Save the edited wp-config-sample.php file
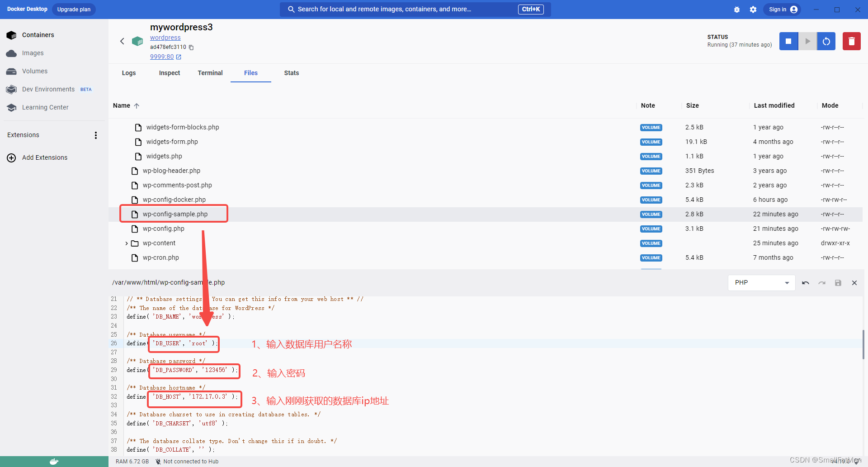 pyautogui.click(x=838, y=283)
